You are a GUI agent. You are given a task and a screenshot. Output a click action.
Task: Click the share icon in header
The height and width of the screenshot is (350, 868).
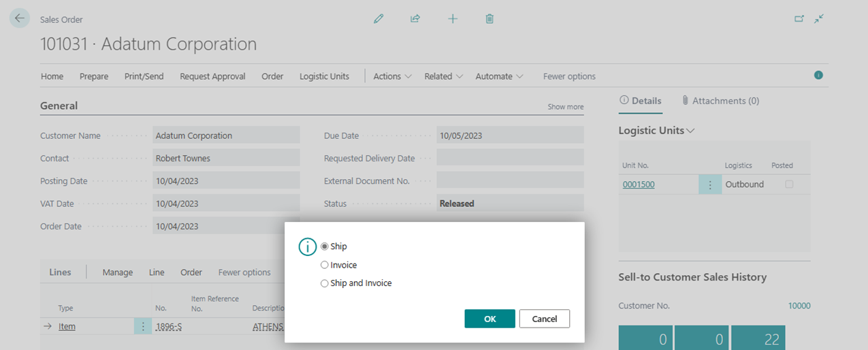[x=415, y=19]
